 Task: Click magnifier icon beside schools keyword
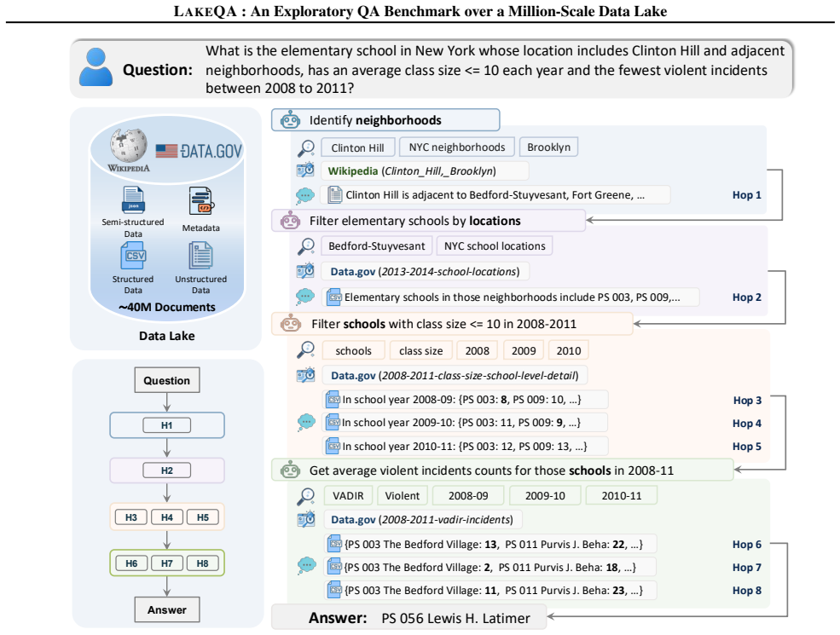(x=306, y=350)
